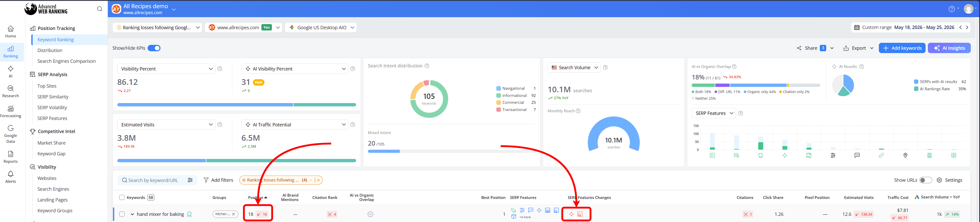The image size is (980, 222).
Task: Open the Share options dropdown arrow
Action: tap(832, 48)
